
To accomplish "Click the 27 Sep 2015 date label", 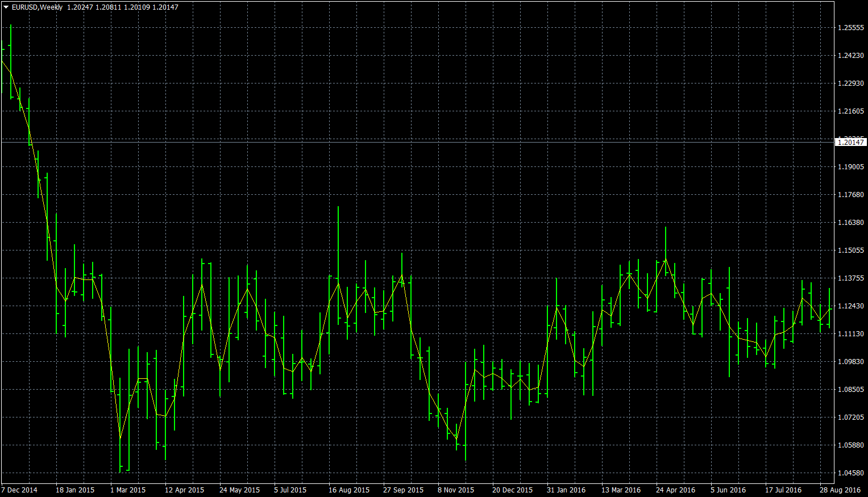I will [x=403, y=490].
